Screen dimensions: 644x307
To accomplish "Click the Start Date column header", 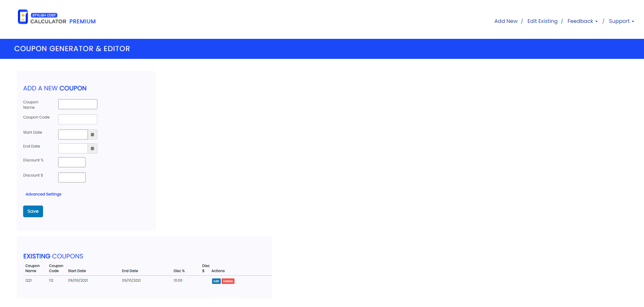I will (77, 271).
